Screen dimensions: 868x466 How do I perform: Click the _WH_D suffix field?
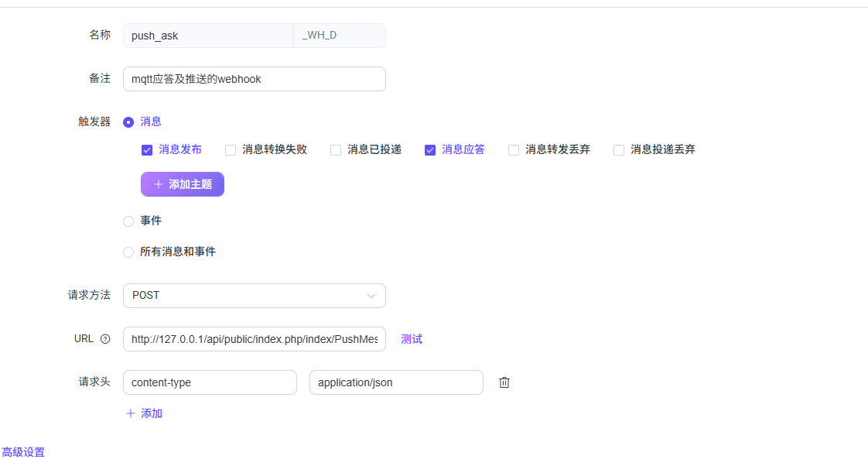340,36
